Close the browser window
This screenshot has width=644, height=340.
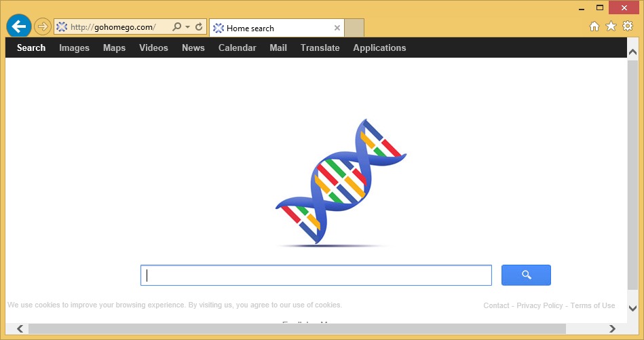pos(624,7)
